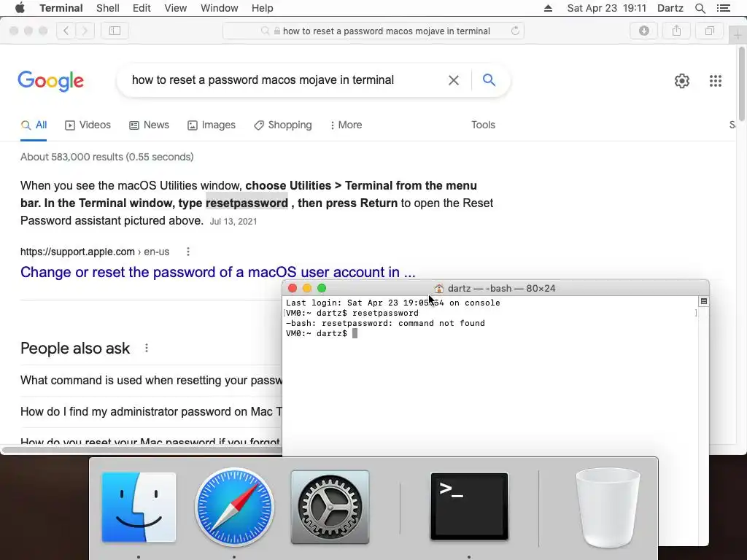The image size is (747, 560).
Task: Open Safari from the Dock
Action: point(234,507)
